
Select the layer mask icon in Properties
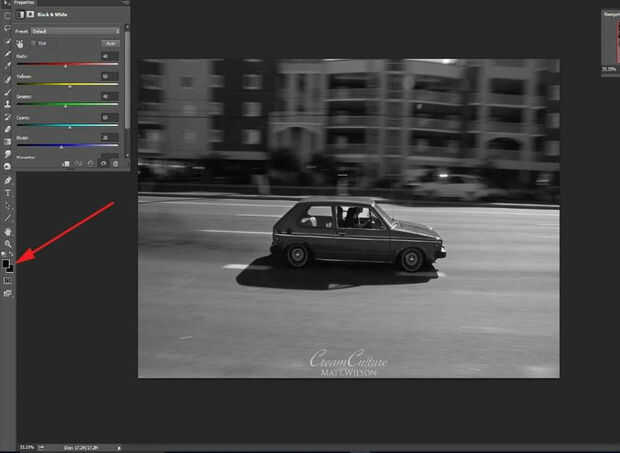tap(30, 15)
